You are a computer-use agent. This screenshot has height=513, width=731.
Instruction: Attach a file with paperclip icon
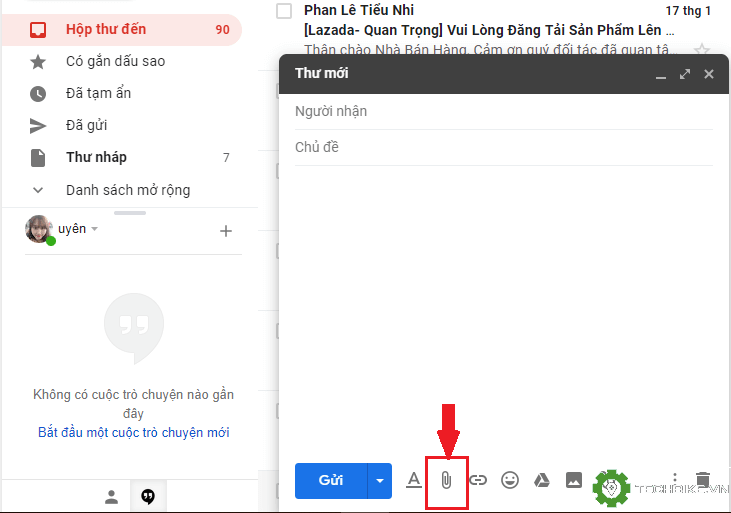[x=446, y=480]
